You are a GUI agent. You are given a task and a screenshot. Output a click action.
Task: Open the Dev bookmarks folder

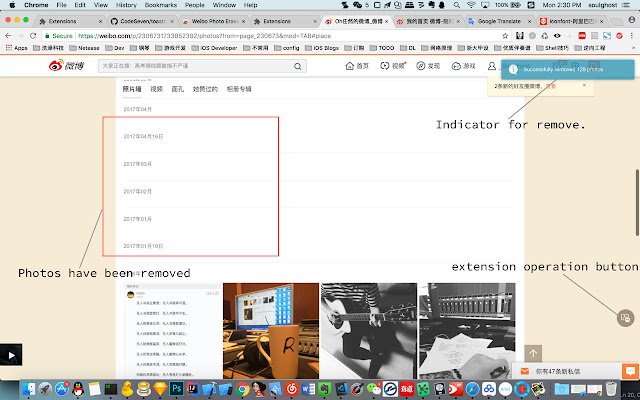(115, 48)
